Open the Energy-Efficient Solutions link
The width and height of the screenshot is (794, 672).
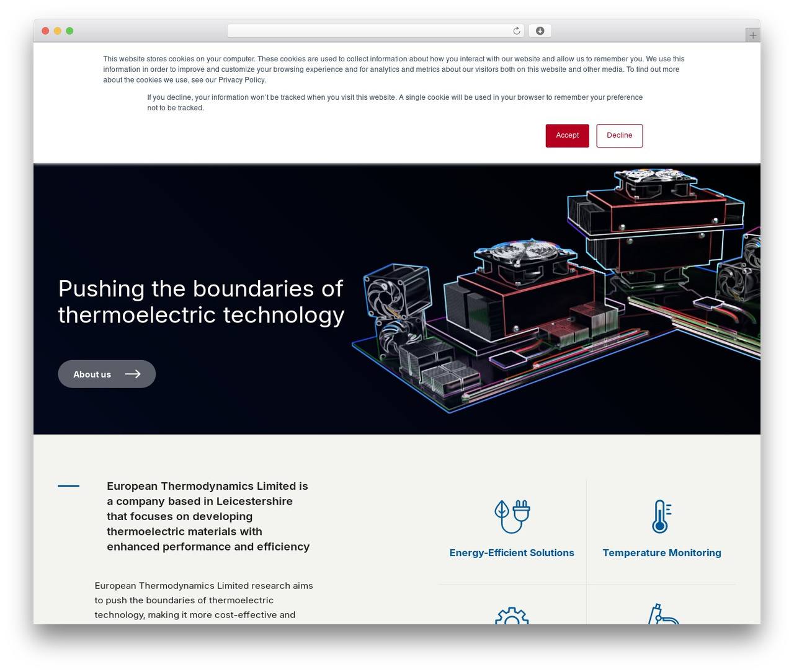[512, 553]
